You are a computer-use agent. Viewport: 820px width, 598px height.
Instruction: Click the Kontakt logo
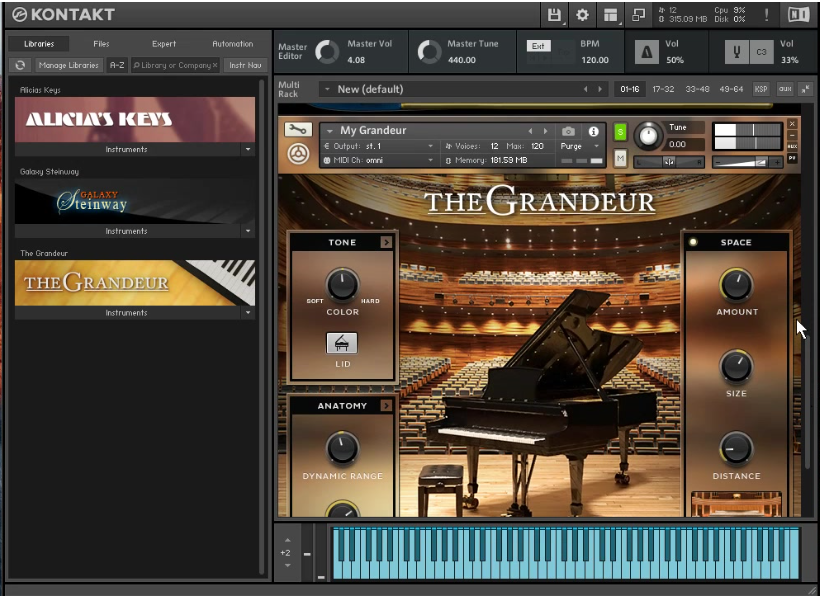(64, 15)
